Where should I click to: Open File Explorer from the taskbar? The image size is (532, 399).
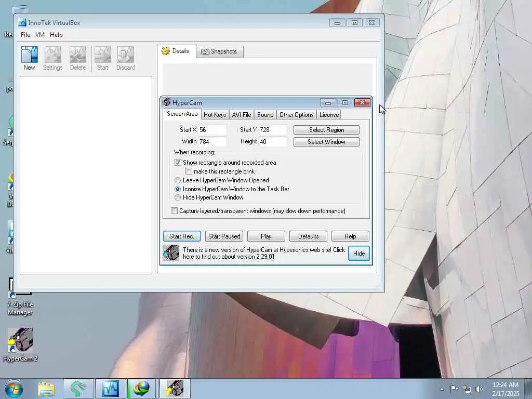[x=46, y=389]
